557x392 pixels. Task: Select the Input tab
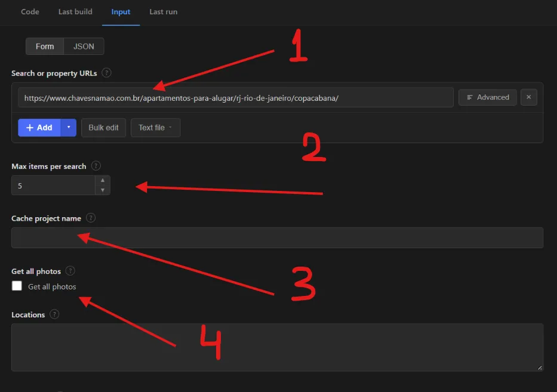click(x=121, y=12)
